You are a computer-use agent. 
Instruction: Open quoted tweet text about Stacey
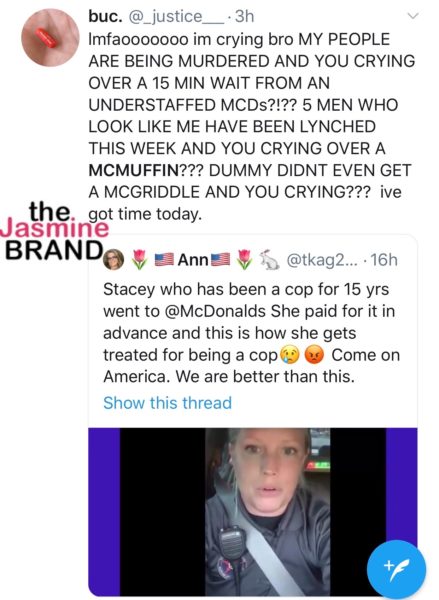(x=251, y=333)
